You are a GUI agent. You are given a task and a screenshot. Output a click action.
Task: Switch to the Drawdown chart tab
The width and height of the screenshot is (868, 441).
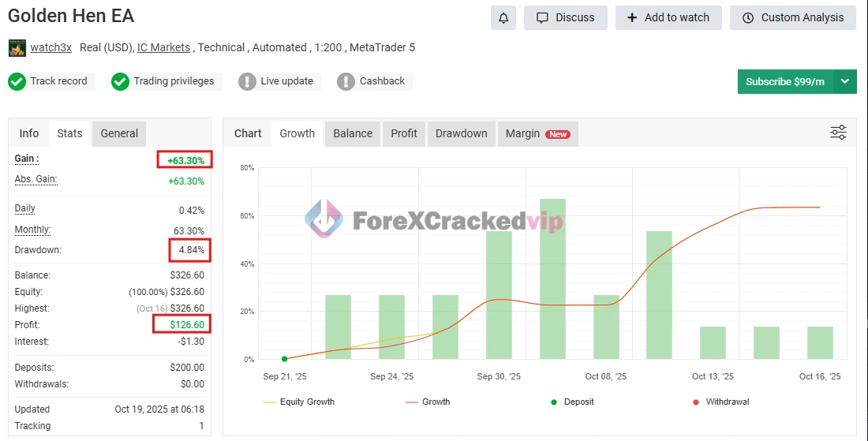click(x=461, y=133)
